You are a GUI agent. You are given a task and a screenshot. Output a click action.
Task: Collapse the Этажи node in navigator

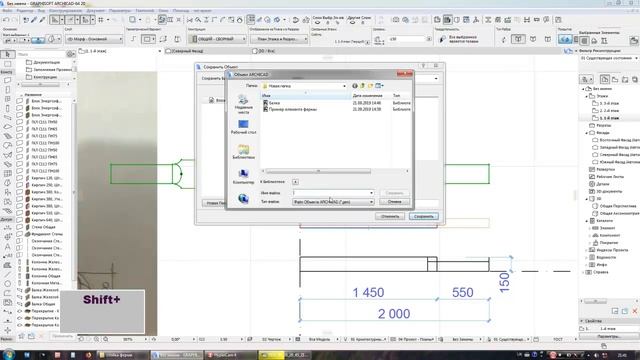coord(587,96)
